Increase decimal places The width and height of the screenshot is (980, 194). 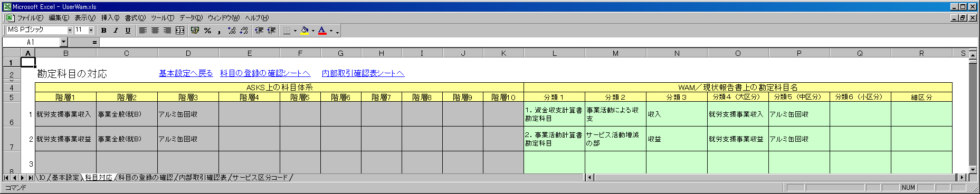coord(232,31)
